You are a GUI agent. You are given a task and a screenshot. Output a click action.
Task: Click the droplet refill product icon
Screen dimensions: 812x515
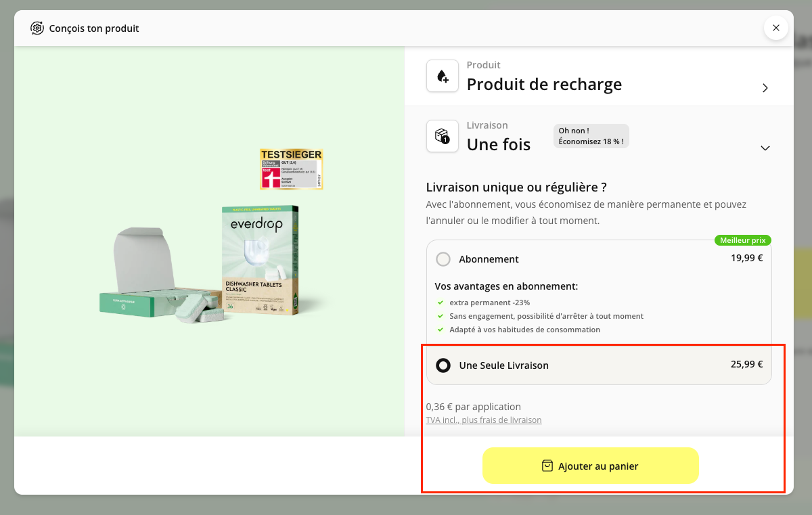(x=443, y=76)
